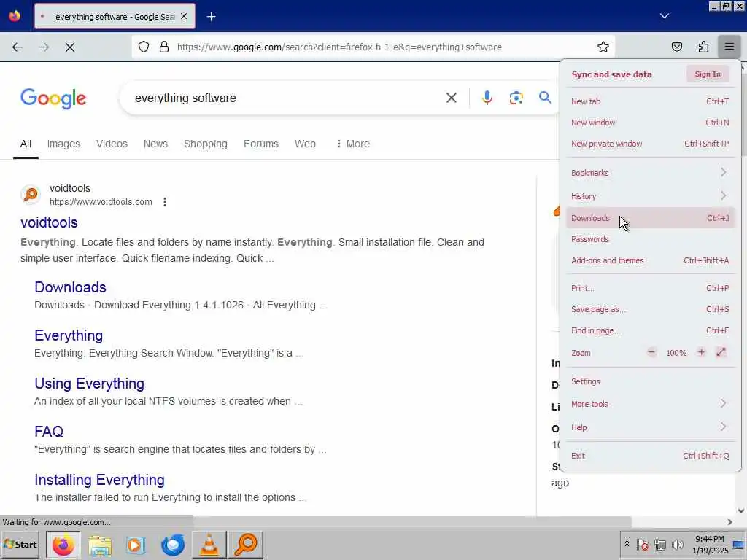Open Using Everything sitelink
Image resolution: width=747 pixels, height=560 pixels.
(89, 384)
